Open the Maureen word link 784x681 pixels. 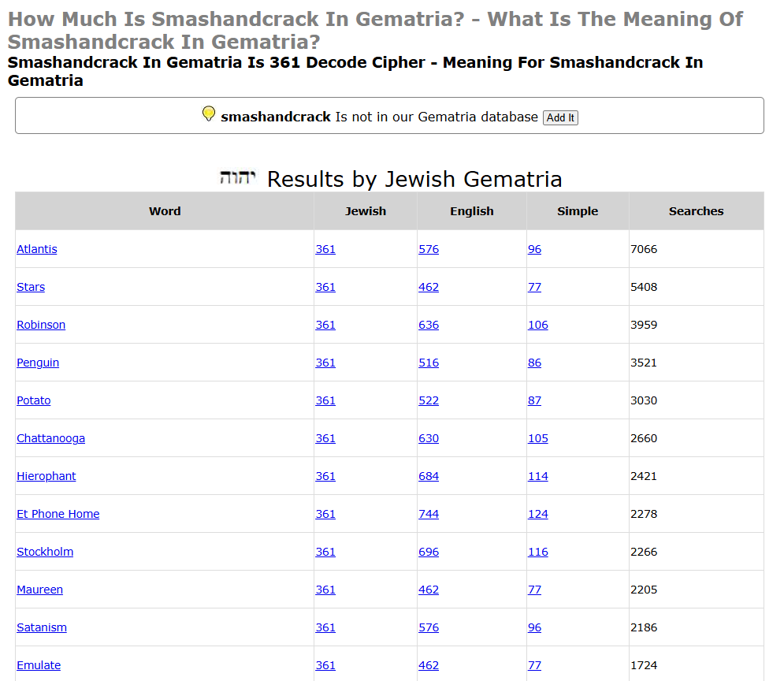pyautogui.click(x=40, y=590)
